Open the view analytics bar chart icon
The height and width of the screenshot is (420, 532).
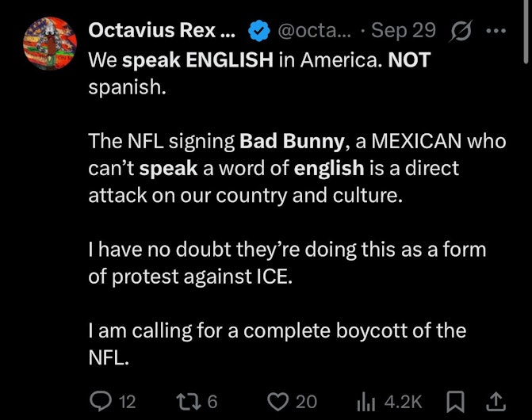366,402
